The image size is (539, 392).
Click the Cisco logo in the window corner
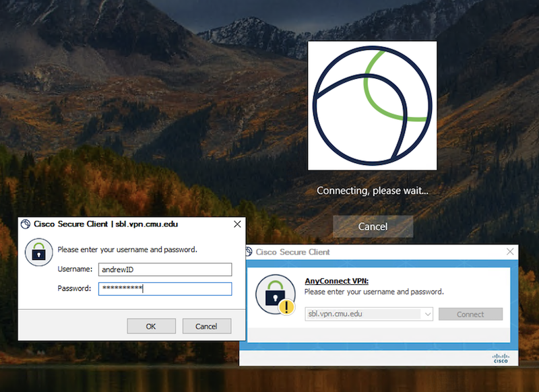(x=499, y=358)
